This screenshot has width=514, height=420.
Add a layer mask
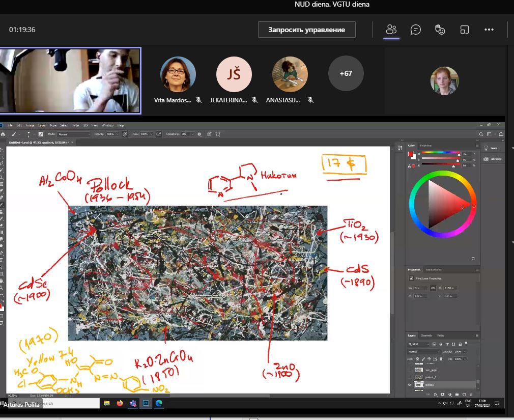tap(443, 395)
